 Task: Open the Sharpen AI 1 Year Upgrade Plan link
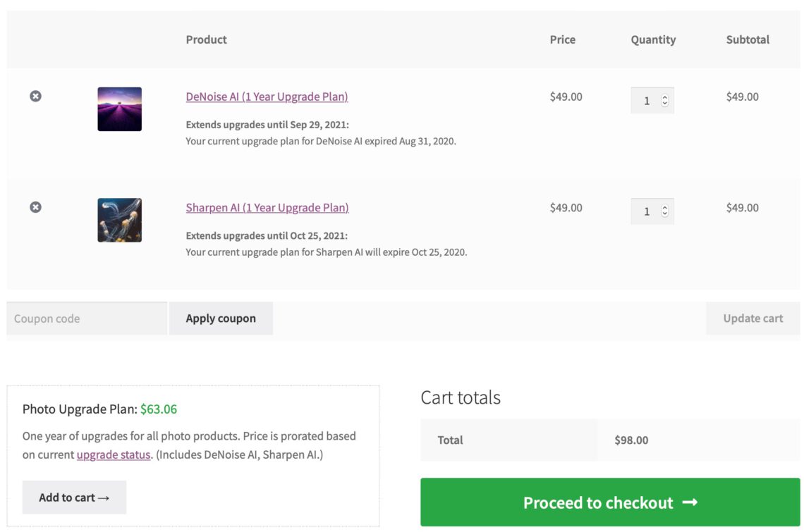[x=267, y=208]
